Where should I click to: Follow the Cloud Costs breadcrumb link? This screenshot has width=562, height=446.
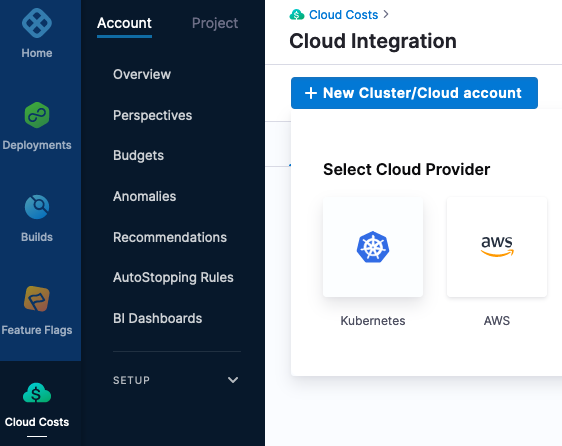pos(343,15)
